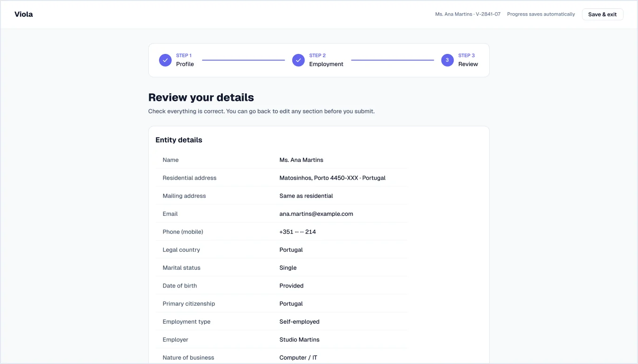Click the email 'ana.martins@example.com'

point(316,214)
